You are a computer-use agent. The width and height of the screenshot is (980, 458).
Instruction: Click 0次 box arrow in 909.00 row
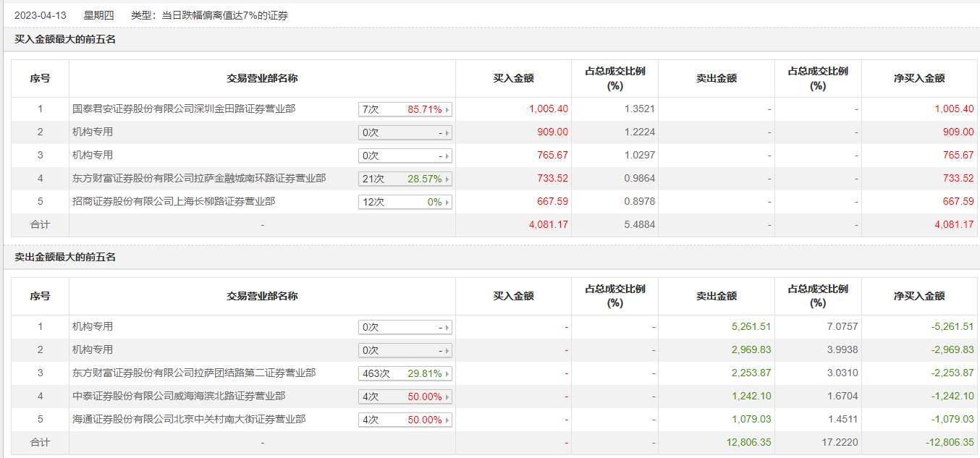(x=447, y=133)
